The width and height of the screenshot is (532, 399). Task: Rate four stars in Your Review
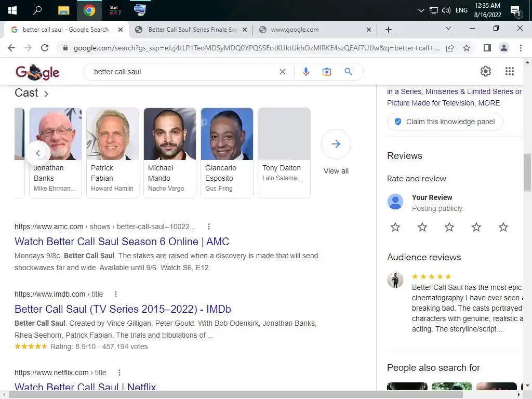476,227
